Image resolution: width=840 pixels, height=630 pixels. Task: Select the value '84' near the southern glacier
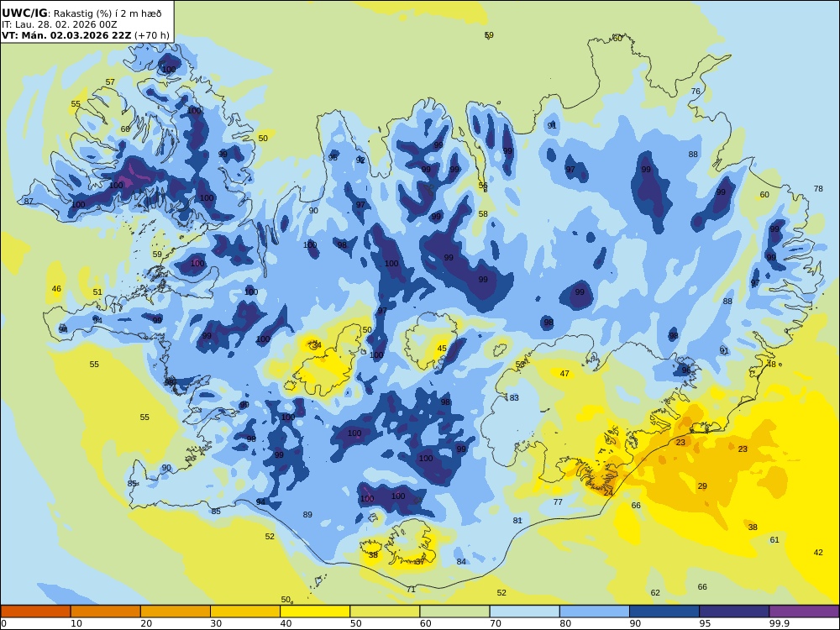tap(461, 561)
